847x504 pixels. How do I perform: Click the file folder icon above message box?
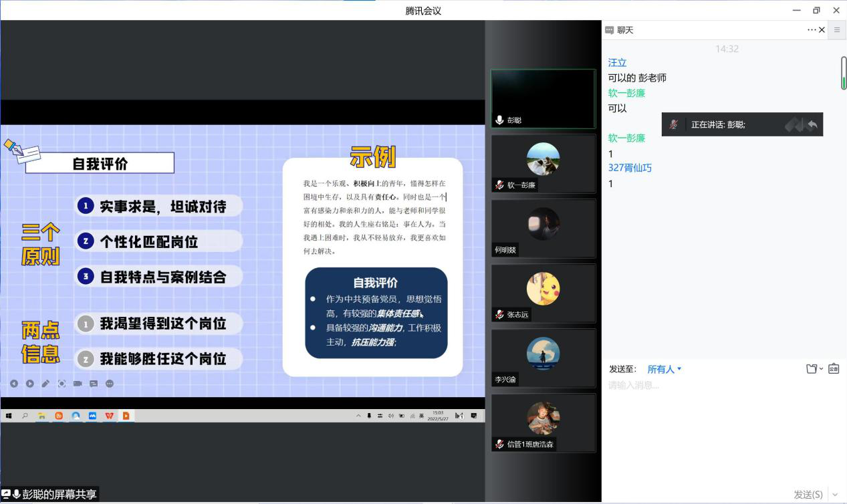[812, 369]
